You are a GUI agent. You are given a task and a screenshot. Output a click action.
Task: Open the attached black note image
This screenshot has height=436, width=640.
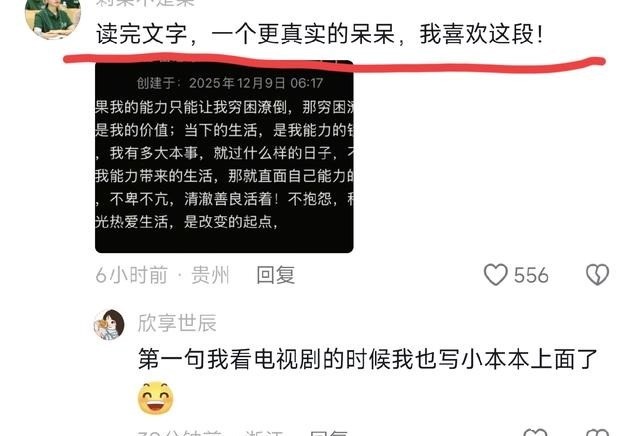[224, 157]
